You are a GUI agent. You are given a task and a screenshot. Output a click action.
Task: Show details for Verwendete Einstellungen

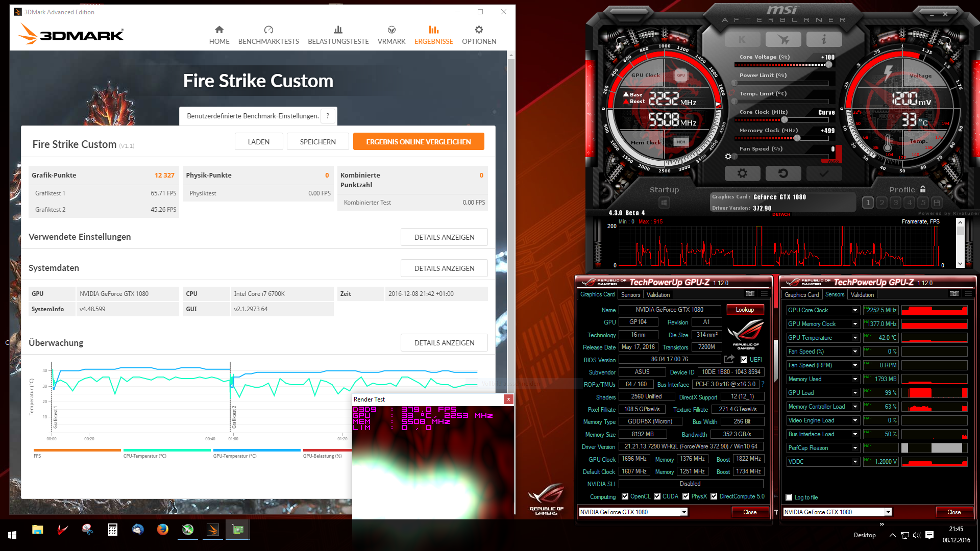tap(444, 237)
